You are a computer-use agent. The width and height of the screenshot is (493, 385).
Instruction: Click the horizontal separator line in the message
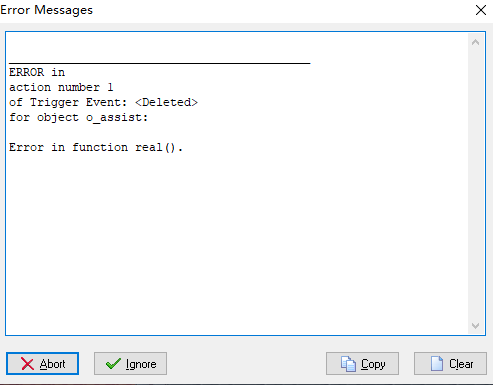pyautogui.click(x=160, y=63)
